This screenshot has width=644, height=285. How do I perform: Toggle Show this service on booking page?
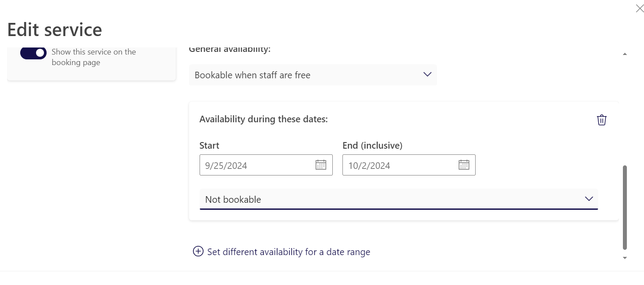(33, 53)
